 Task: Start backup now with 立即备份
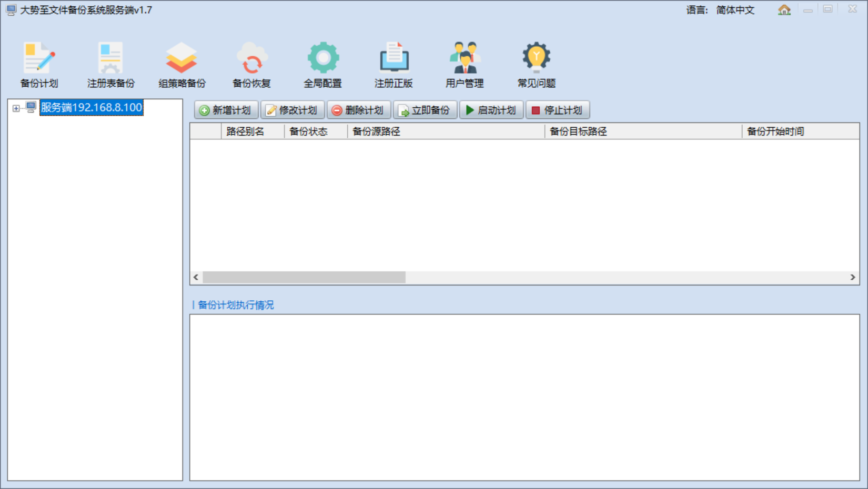(425, 110)
